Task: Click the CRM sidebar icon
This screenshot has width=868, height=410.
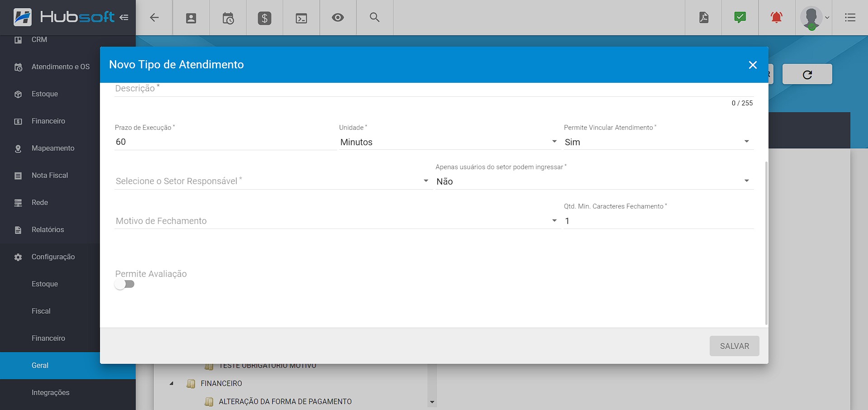Action: (x=18, y=40)
